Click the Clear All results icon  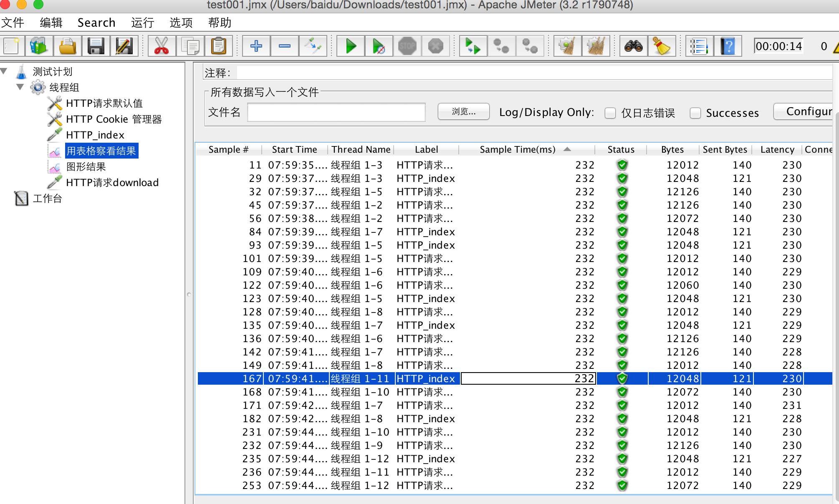click(596, 46)
